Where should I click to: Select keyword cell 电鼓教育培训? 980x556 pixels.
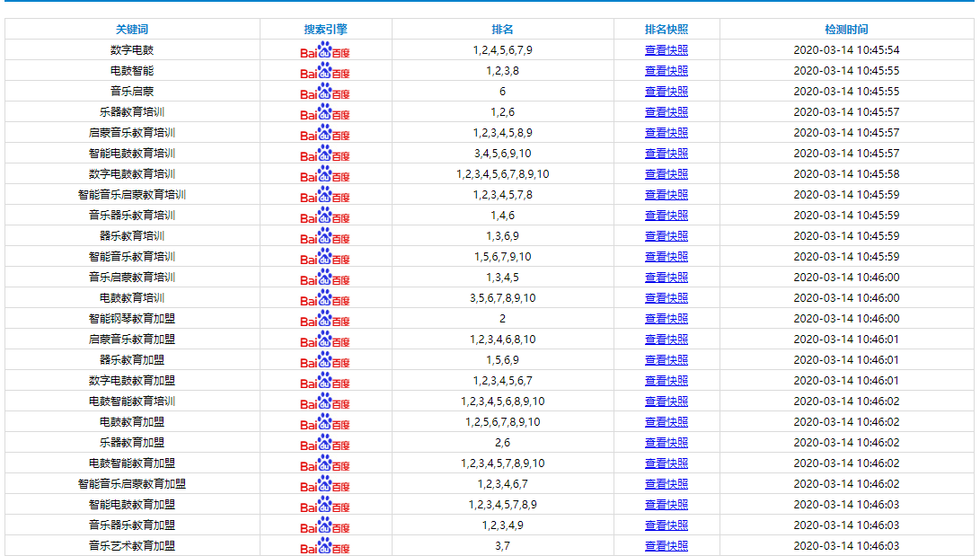(132, 297)
